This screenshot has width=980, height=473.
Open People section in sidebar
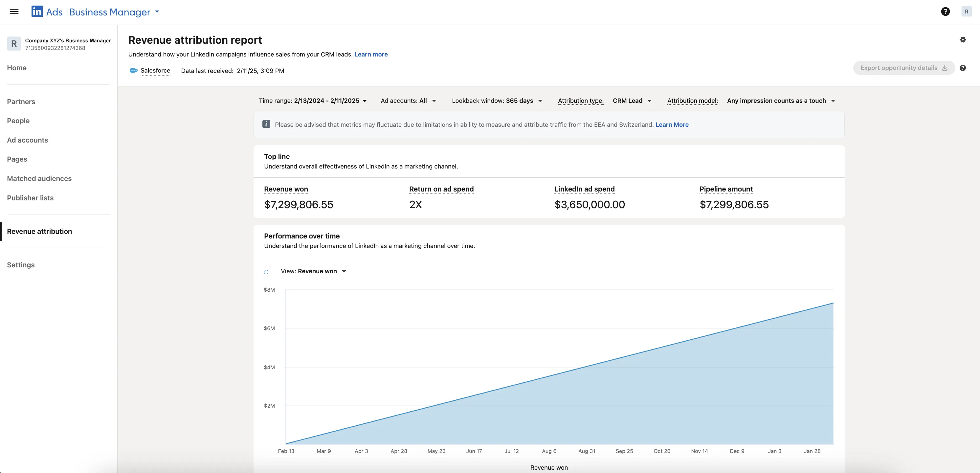coord(18,121)
